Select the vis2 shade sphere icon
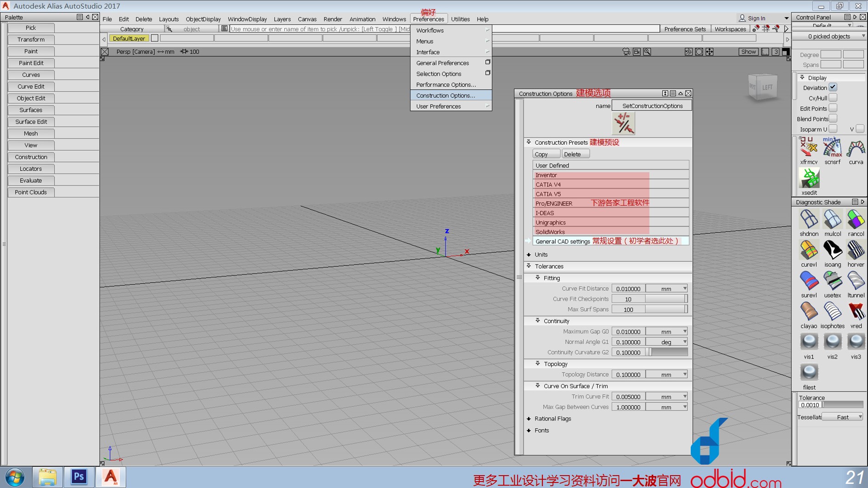The height and width of the screenshot is (488, 868). tap(832, 342)
